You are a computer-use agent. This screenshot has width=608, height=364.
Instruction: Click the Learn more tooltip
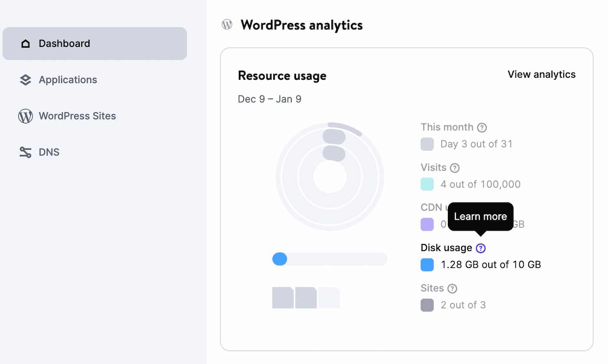480,216
